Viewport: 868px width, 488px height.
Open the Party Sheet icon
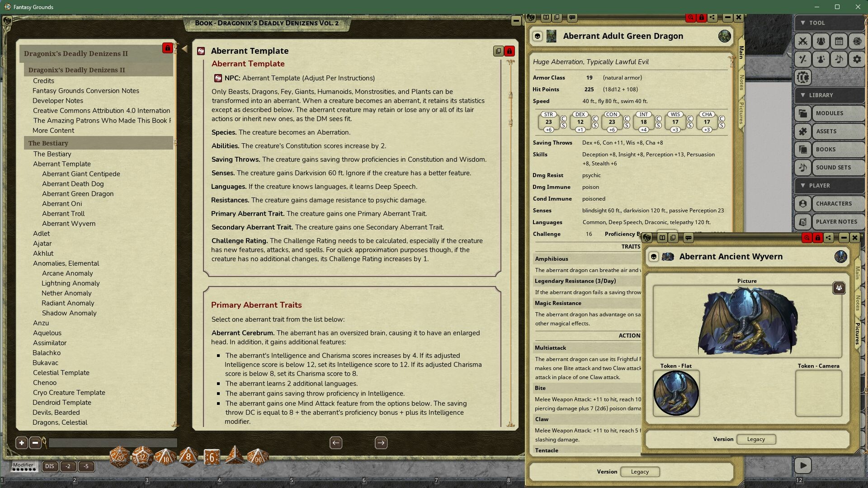(821, 41)
